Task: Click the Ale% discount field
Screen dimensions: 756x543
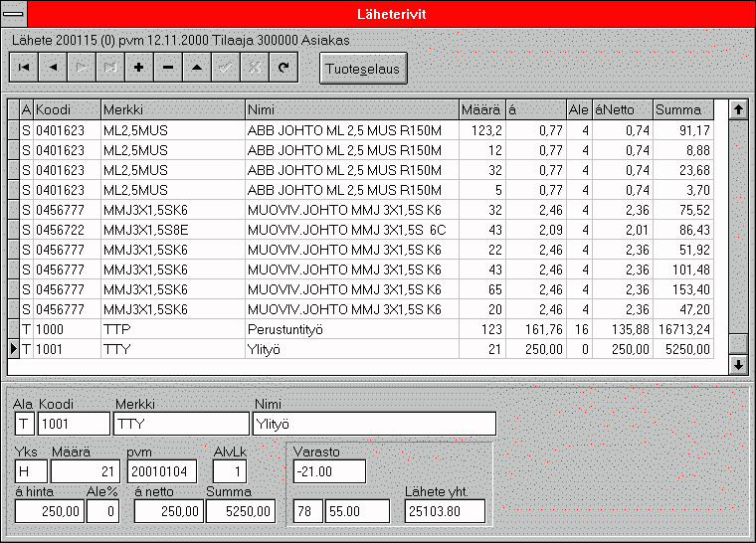Action: tap(102, 511)
